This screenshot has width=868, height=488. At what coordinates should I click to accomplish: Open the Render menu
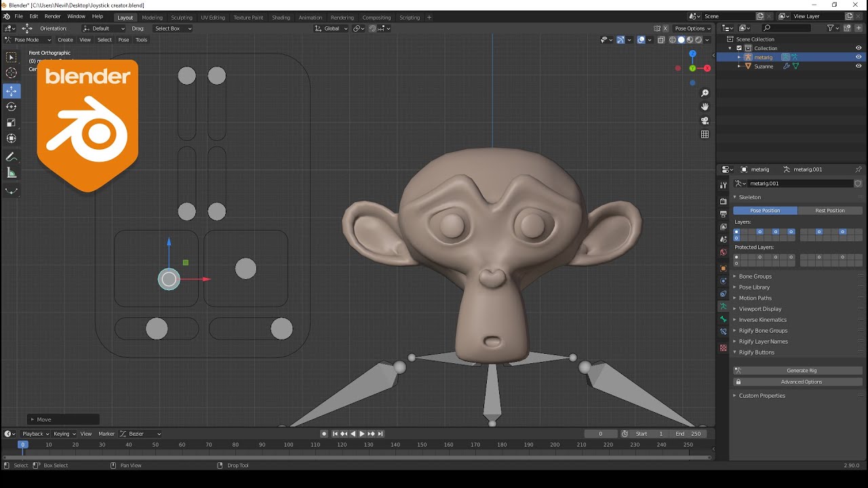[52, 16]
